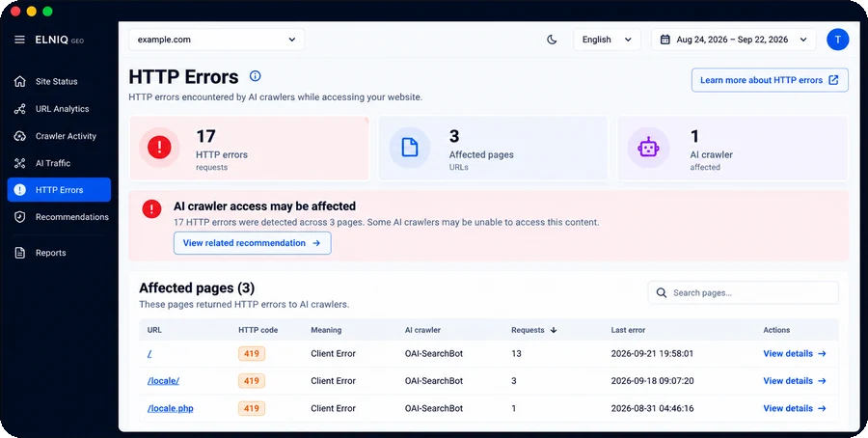Click the requests value 13
Screen dimensions: 868x438
pyautogui.click(x=516, y=354)
